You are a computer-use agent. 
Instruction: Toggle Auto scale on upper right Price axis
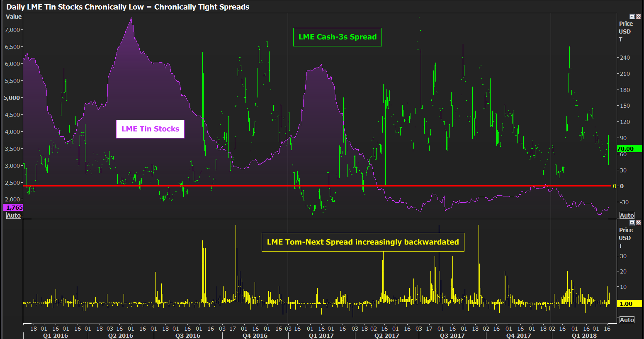(627, 216)
